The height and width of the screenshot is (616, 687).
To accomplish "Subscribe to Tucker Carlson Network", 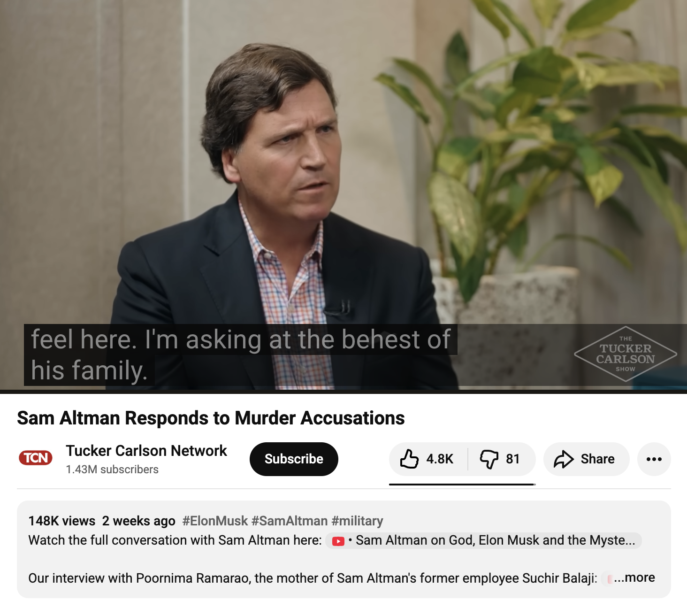I will (294, 459).
